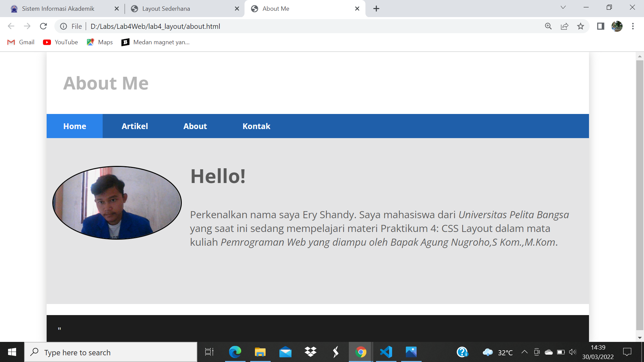Reload the about.html page
The image size is (644, 362).
click(43, 26)
